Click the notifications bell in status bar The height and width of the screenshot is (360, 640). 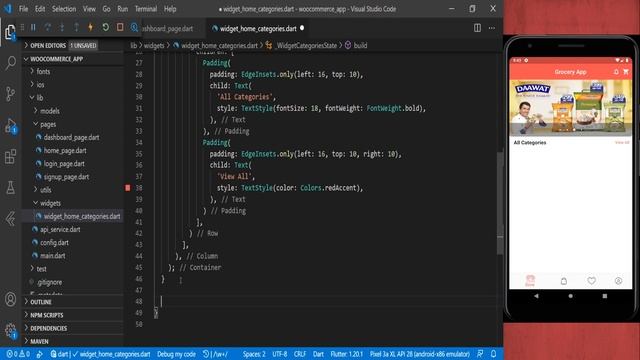(x=493, y=354)
